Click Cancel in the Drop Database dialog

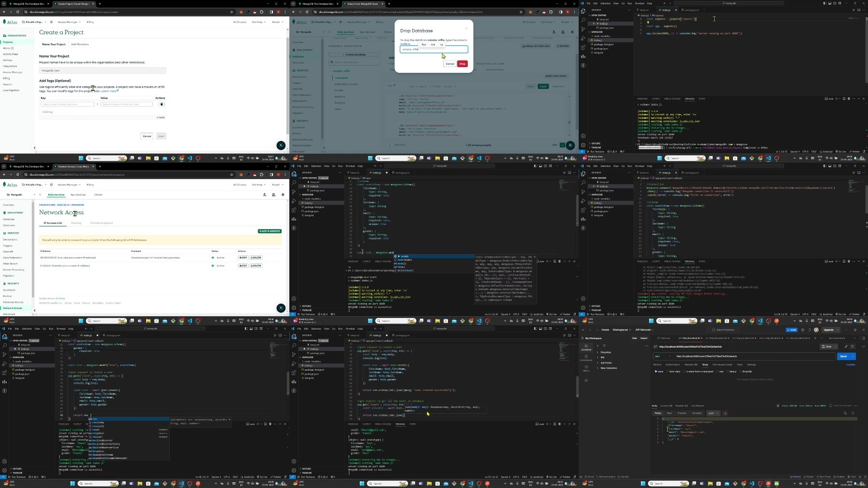click(x=449, y=64)
